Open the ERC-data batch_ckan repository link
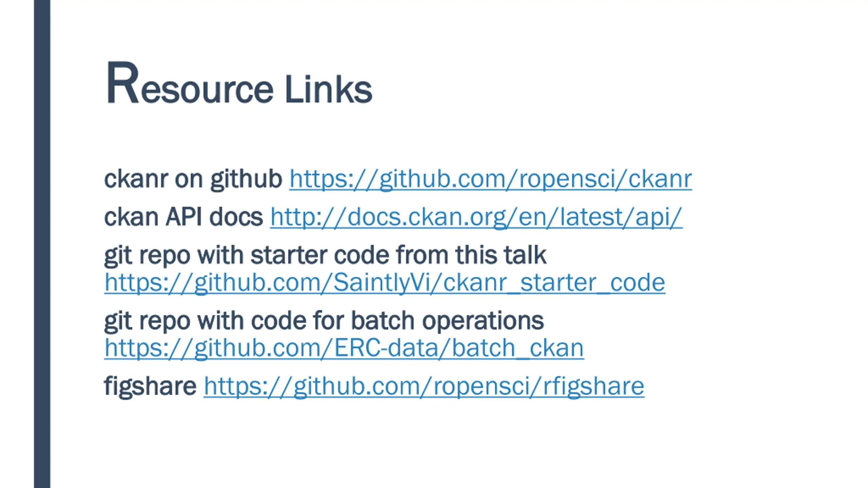The width and height of the screenshot is (868, 488). tap(344, 348)
